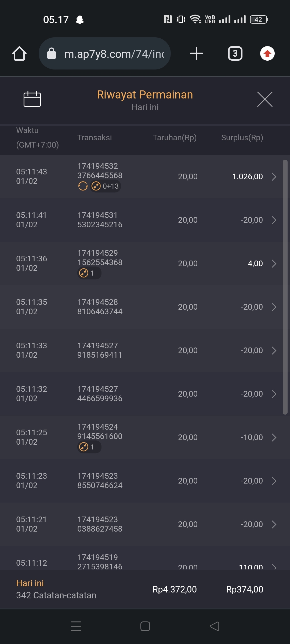290x644 pixels.
Task: Click the vertical scrollbar on list
Action: pos(285,287)
